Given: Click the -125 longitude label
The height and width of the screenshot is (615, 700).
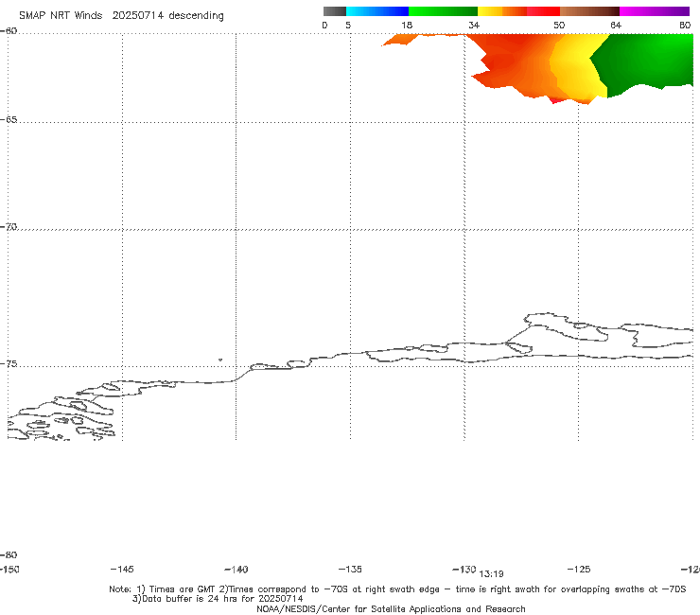Looking at the screenshot, I should coord(579,569).
